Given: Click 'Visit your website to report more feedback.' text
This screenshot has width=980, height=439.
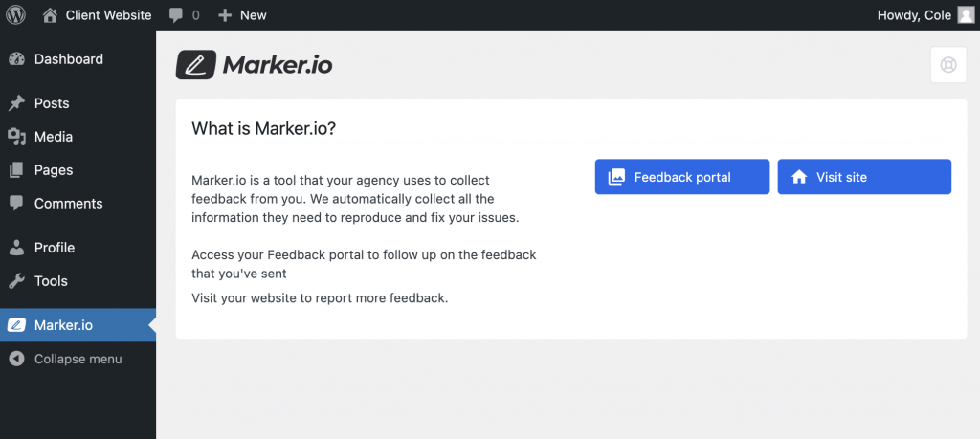Looking at the screenshot, I should 320,297.
